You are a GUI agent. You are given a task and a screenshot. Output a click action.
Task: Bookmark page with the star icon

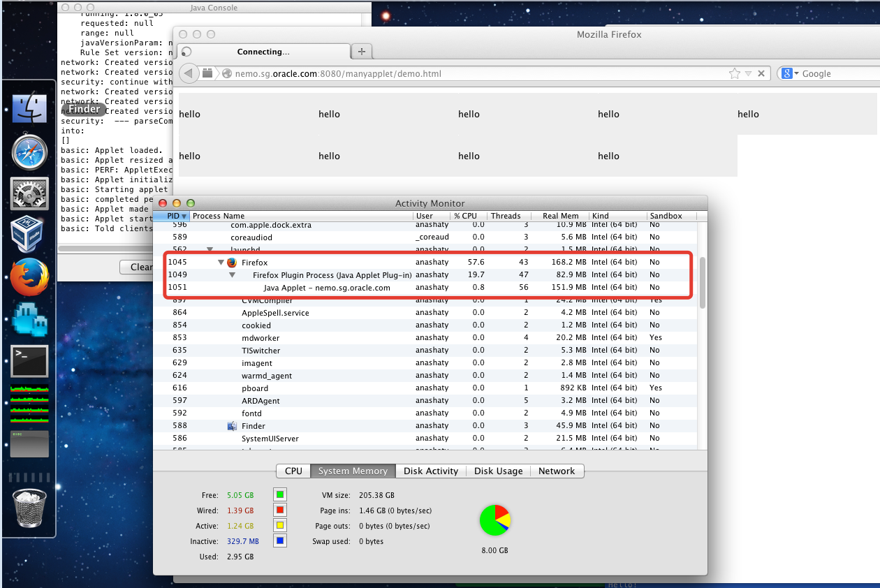pos(734,73)
